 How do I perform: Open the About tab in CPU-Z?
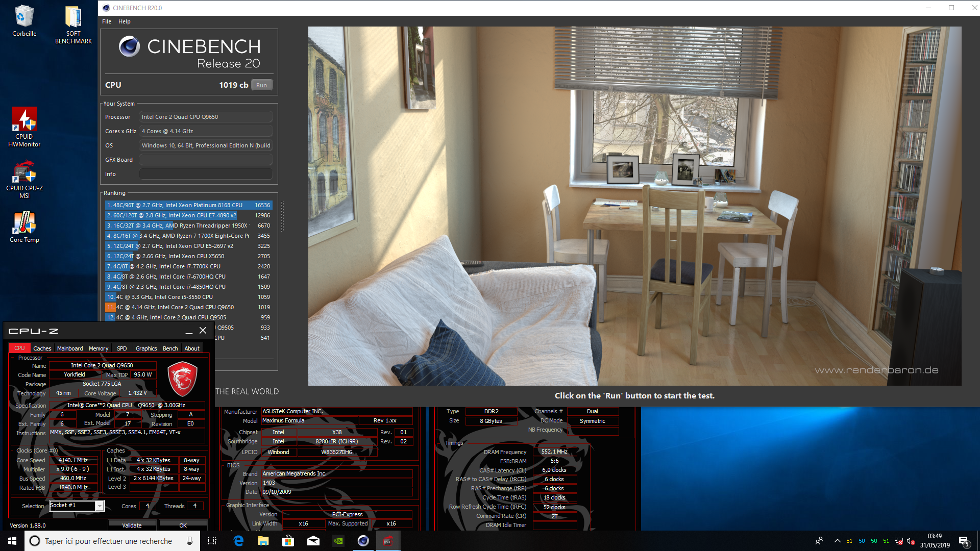[192, 348]
